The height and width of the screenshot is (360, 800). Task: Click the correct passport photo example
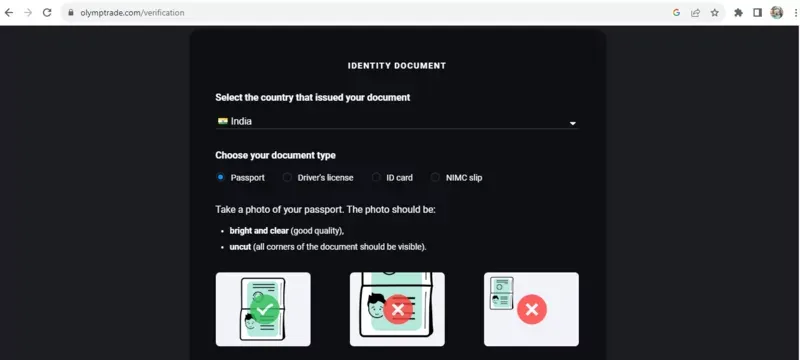(263, 309)
